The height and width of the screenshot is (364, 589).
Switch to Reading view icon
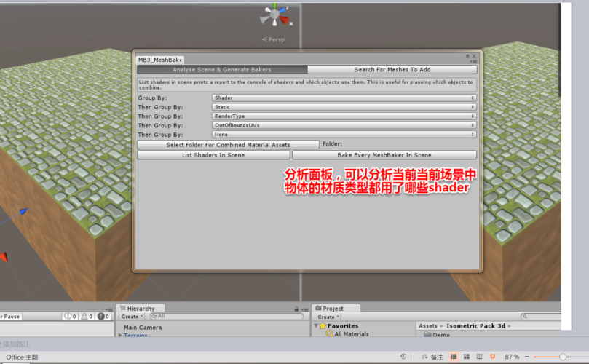(479, 357)
